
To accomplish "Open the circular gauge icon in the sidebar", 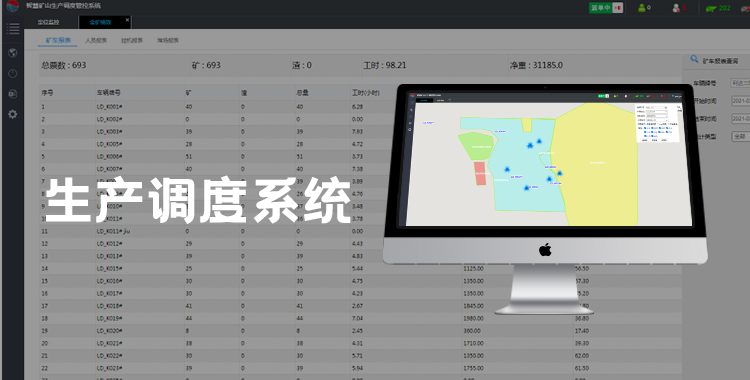I will coord(13,74).
